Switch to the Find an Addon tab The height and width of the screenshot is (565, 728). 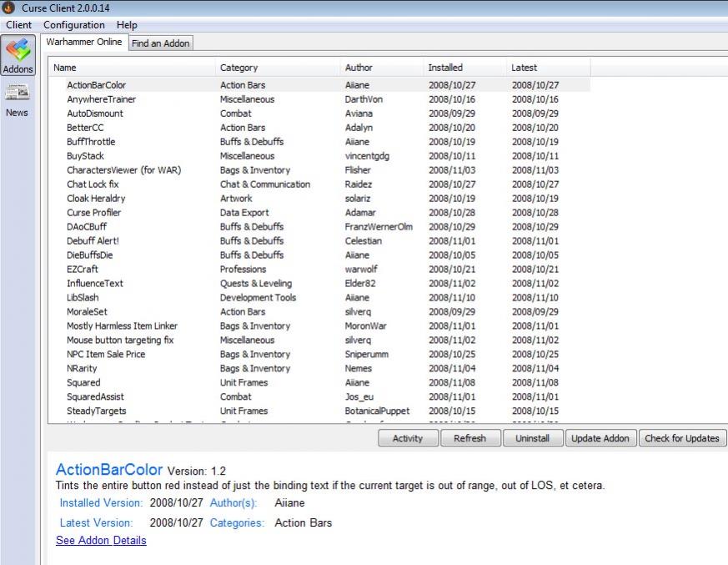coord(160,43)
